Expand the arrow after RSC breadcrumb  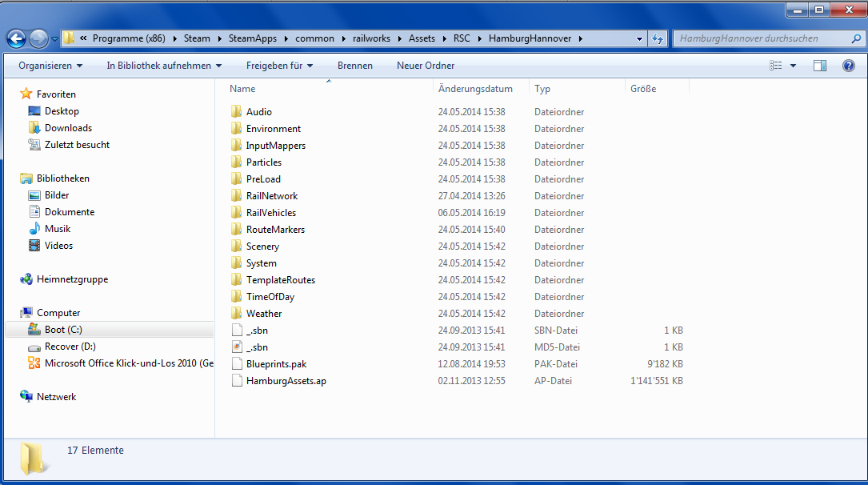pyautogui.click(x=479, y=38)
